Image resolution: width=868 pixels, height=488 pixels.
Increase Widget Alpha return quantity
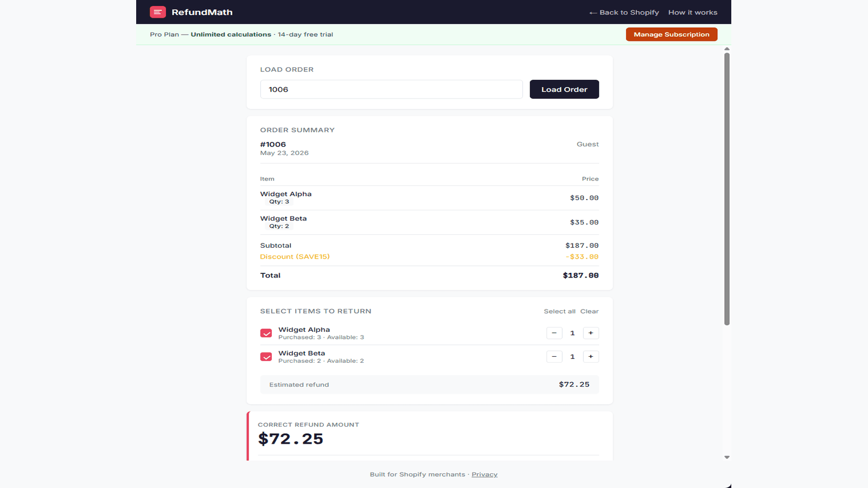(x=591, y=333)
